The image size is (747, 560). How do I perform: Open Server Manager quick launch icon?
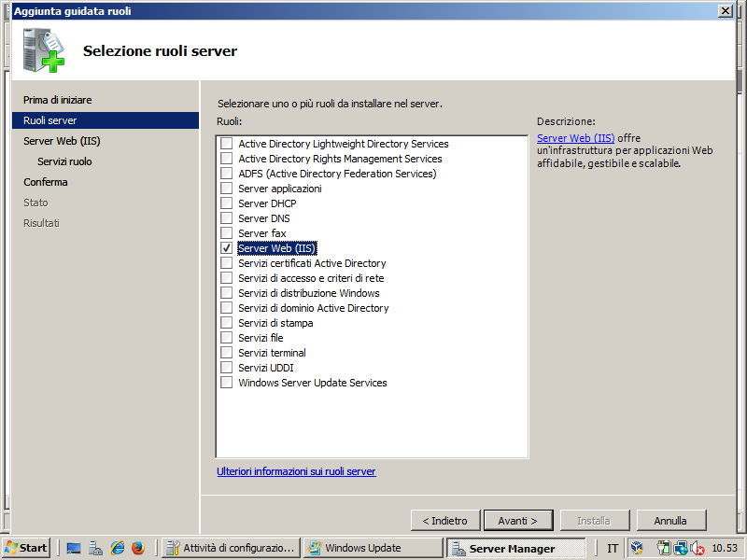click(95, 548)
